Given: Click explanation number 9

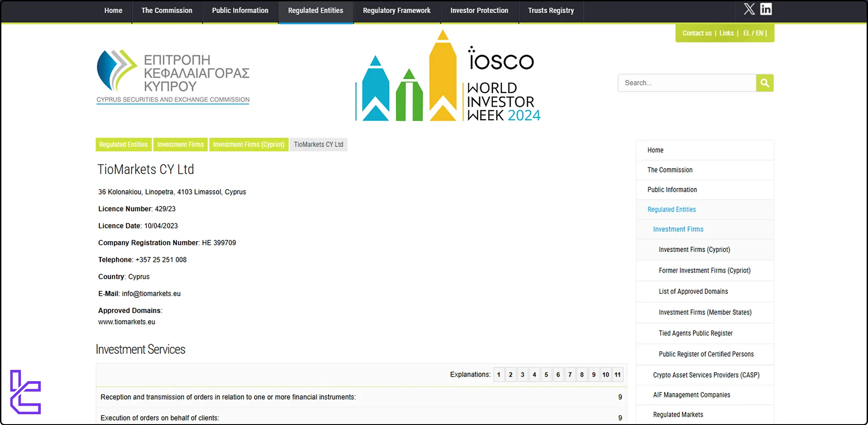Looking at the screenshot, I should (x=594, y=375).
